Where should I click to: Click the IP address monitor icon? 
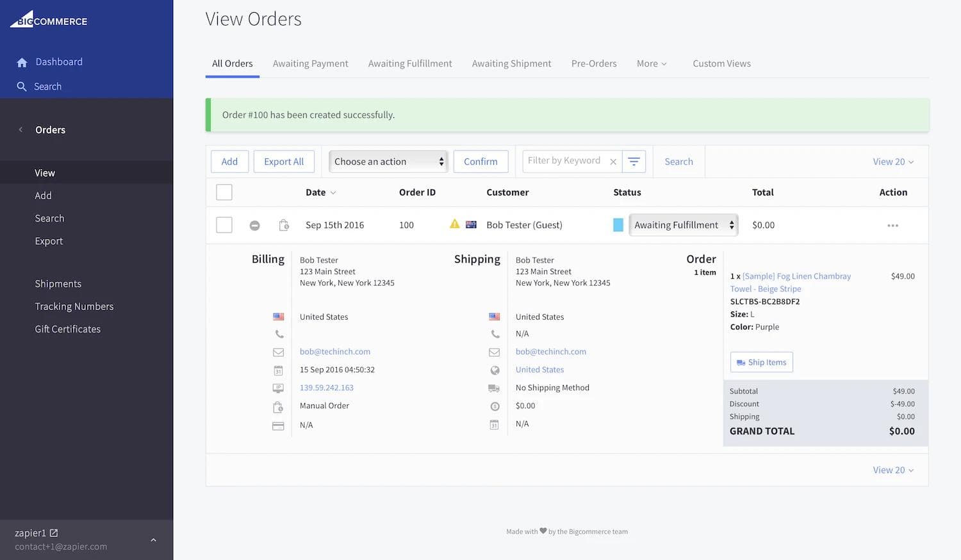coord(278,388)
